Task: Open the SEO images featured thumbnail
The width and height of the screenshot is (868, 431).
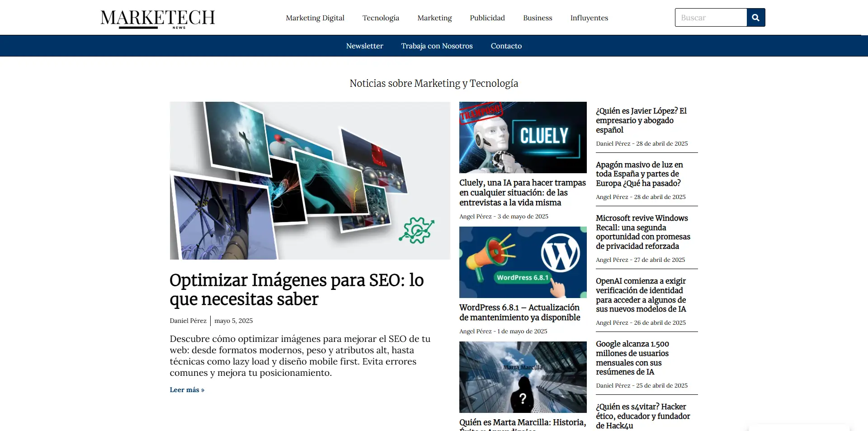Action: point(310,180)
